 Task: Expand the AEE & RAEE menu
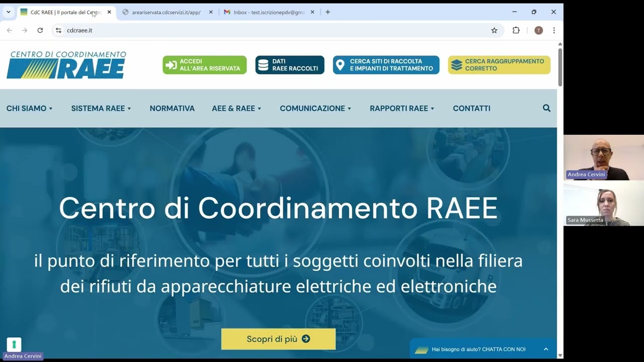coord(237,108)
